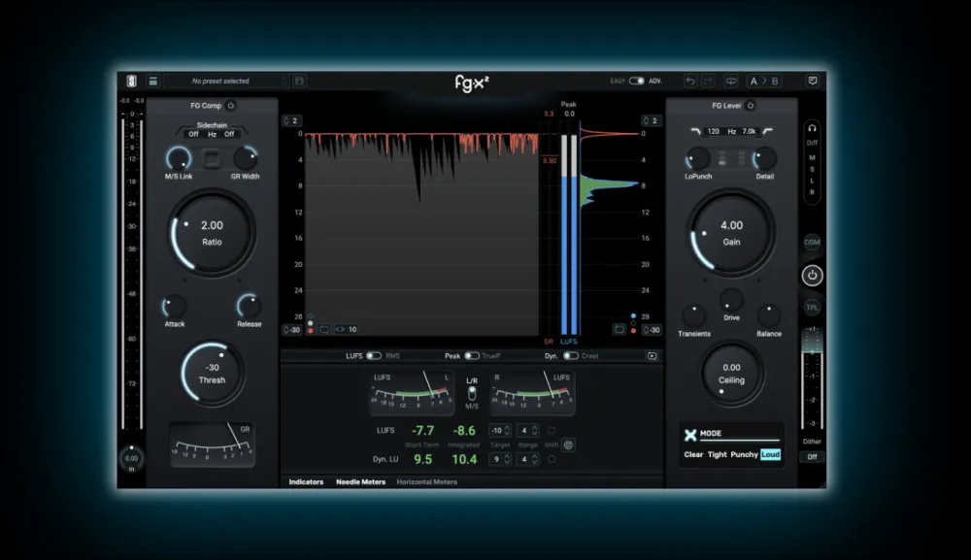Toggle the CGM button
Image resolution: width=971 pixels, height=560 pixels.
tap(812, 242)
